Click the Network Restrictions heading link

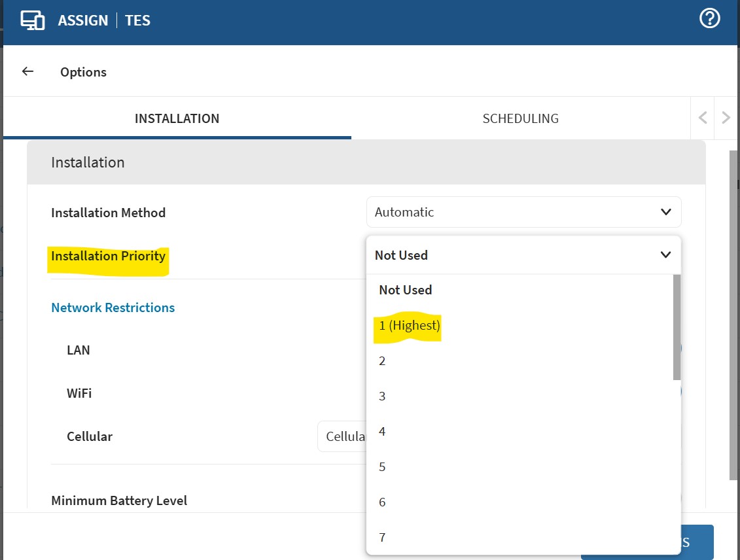pyautogui.click(x=113, y=307)
